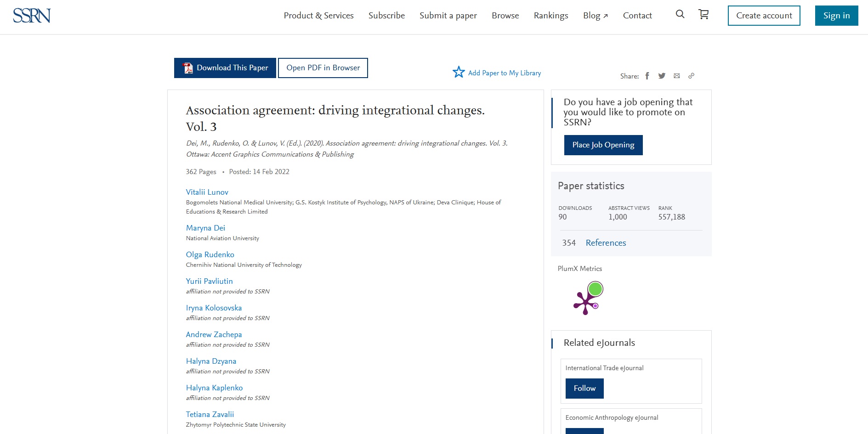The image size is (868, 434).
Task: Copy permalink with link icon
Action: (691, 76)
